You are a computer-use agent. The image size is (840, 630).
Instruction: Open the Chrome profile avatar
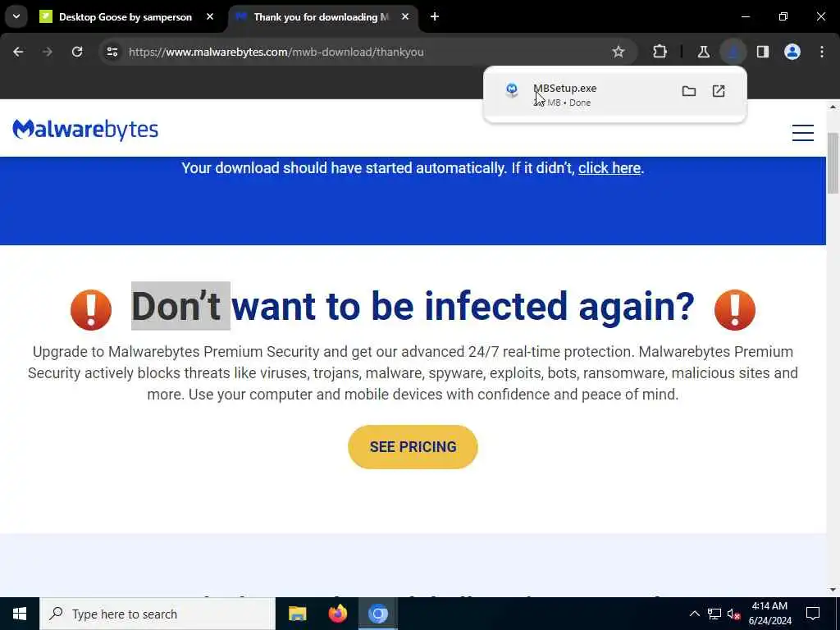click(792, 52)
